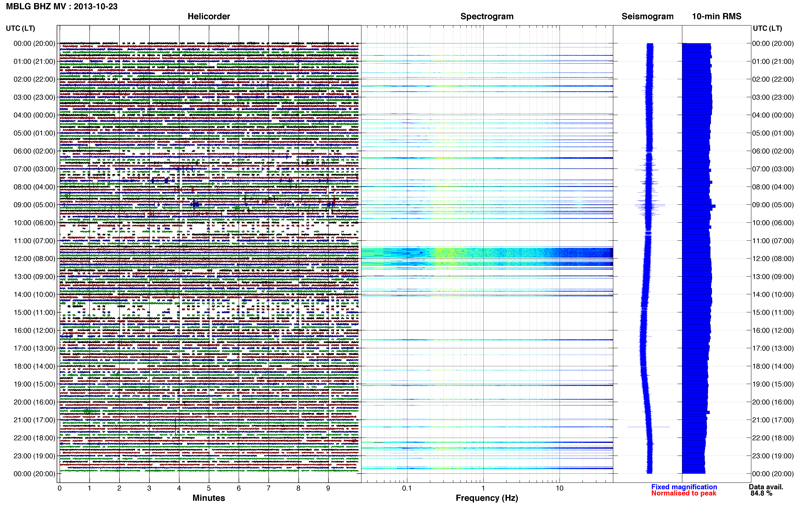Click spectrogram frequency tick '1'
The width and height of the screenshot is (812, 508).
click(x=483, y=488)
